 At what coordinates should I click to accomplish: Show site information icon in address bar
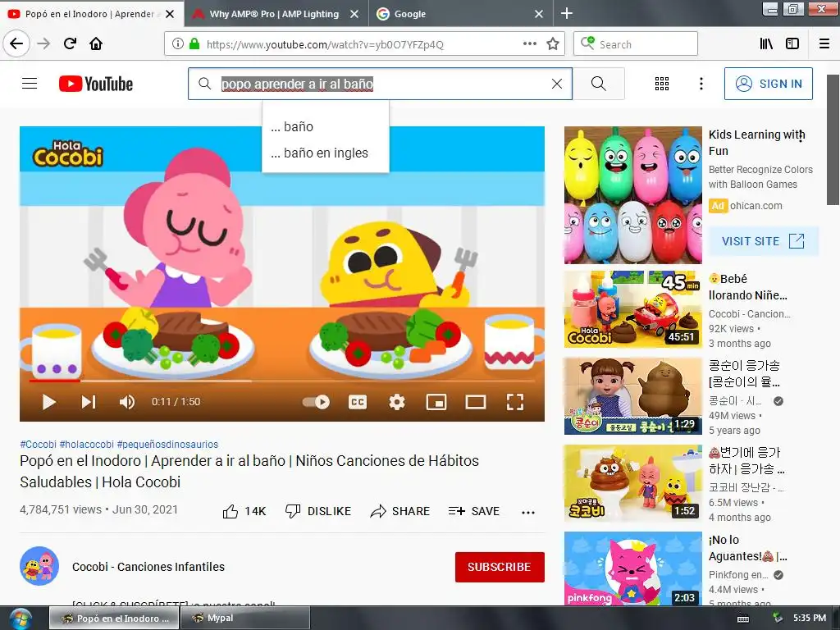point(177,44)
